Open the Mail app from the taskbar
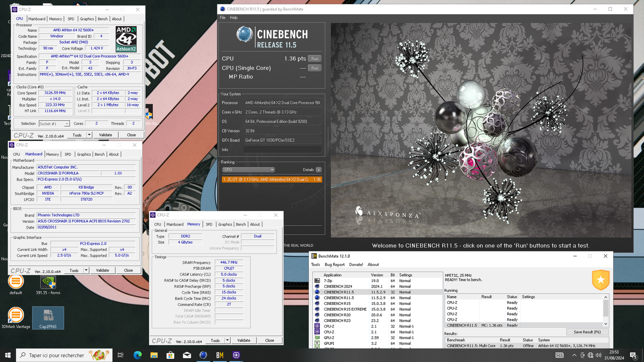 point(187,355)
